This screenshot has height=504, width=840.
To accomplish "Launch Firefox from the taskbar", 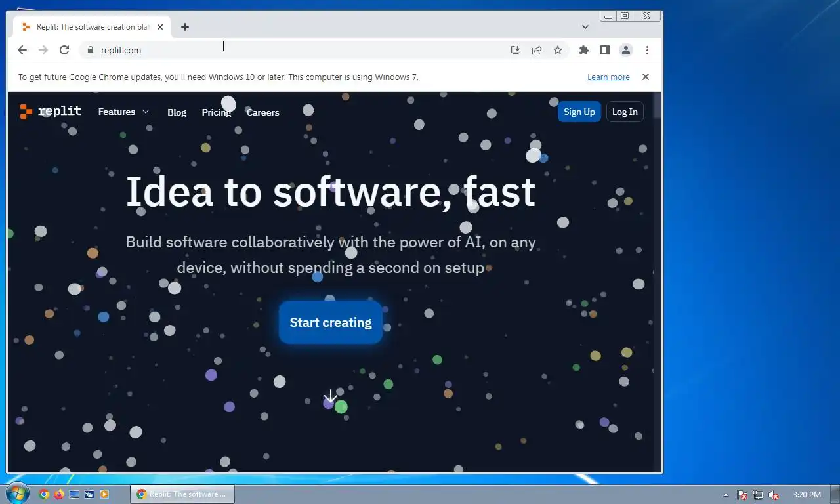I will [x=59, y=494].
